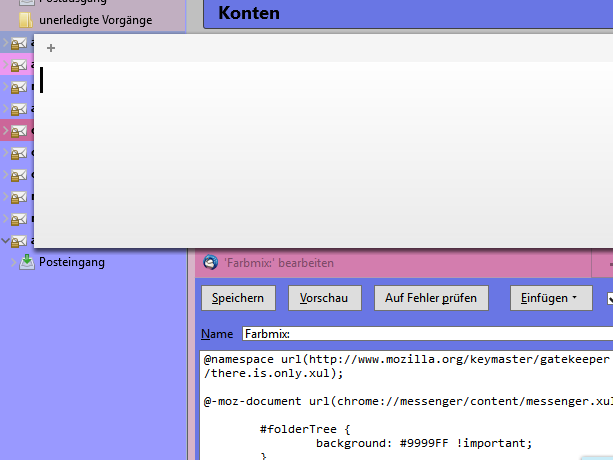Click the Konten heading

(249, 13)
